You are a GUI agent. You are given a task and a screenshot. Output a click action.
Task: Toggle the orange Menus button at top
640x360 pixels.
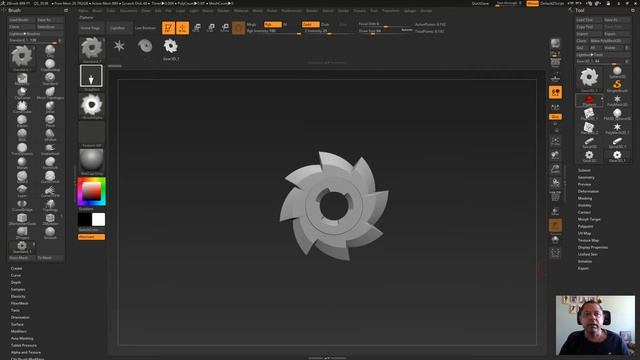click(x=532, y=3)
